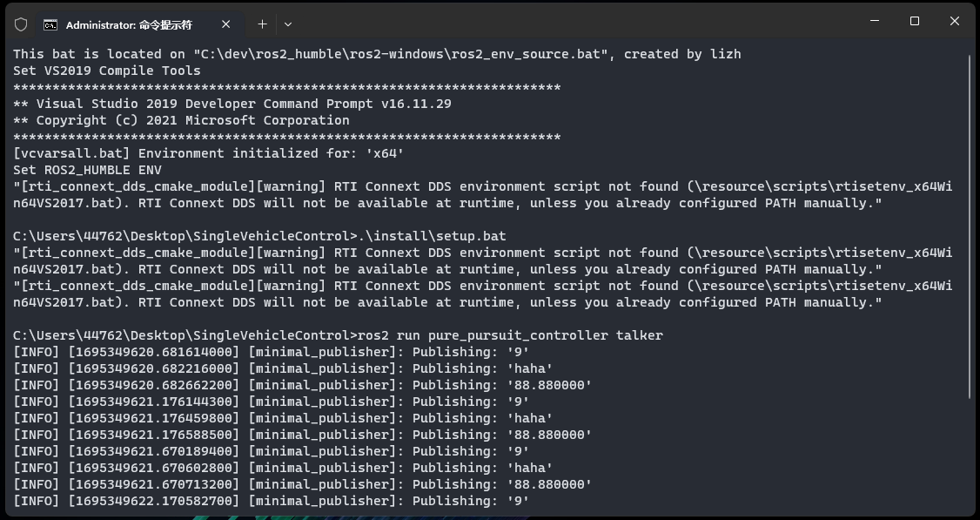
Task: Click the empty title bar area
Action: click(x=566, y=23)
